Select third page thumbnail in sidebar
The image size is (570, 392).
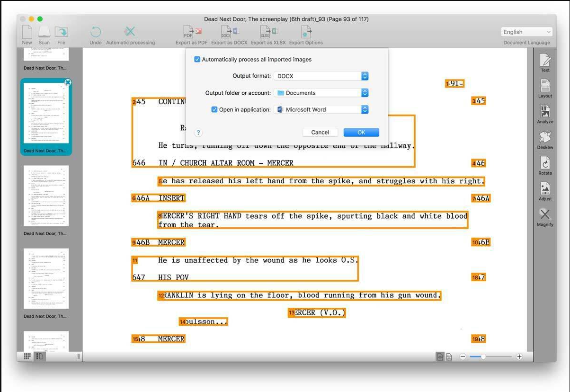pyautogui.click(x=46, y=196)
